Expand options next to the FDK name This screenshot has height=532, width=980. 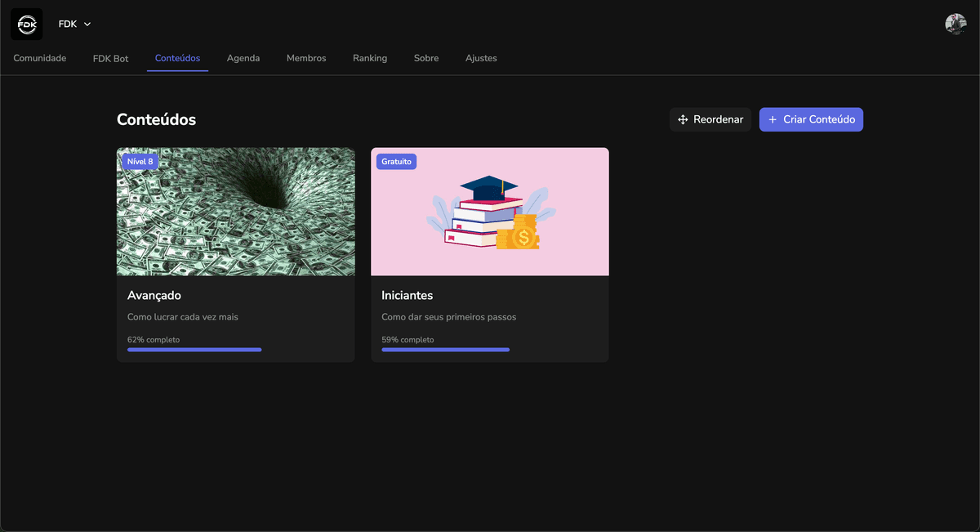[x=87, y=24]
